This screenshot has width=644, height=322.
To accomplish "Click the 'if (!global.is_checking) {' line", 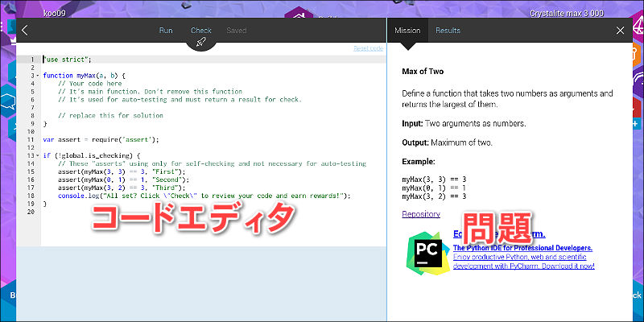I will click(92, 155).
